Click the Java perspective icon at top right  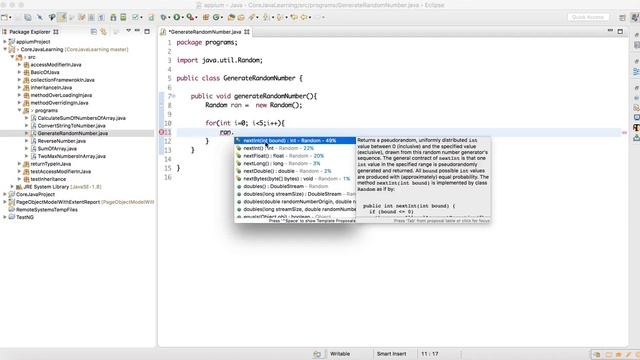635,18
